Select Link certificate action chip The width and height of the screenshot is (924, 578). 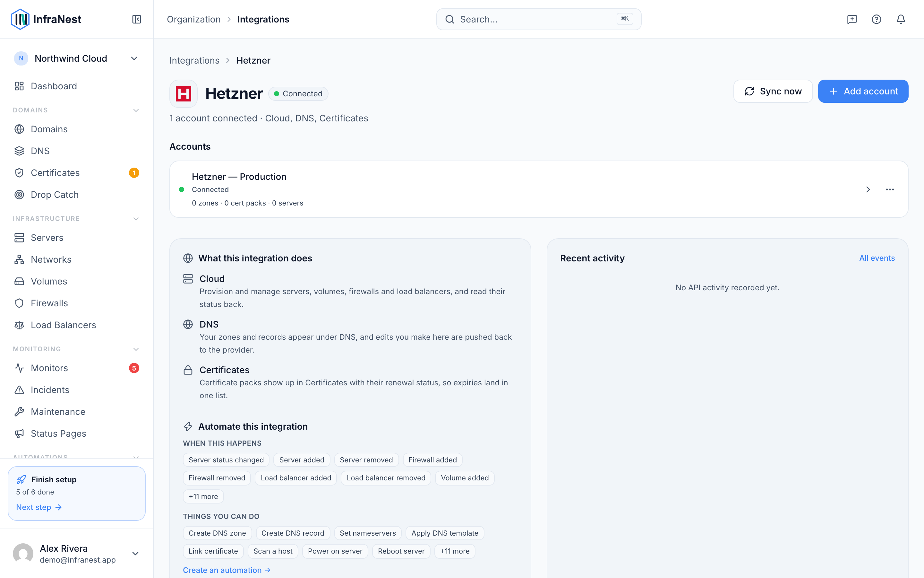pyautogui.click(x=213, y=551)
